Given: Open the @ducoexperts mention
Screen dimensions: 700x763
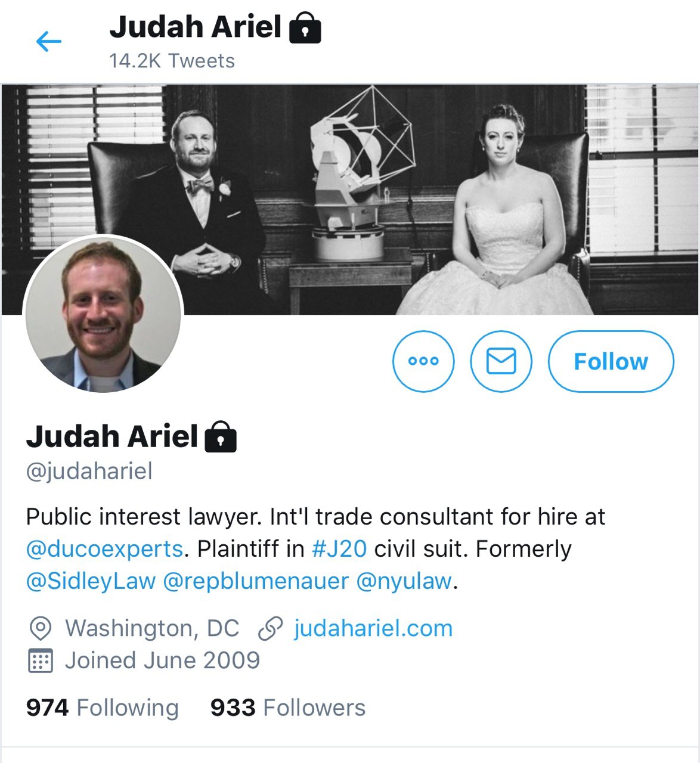Looking at the screenshot, I should tap(104, 549).
